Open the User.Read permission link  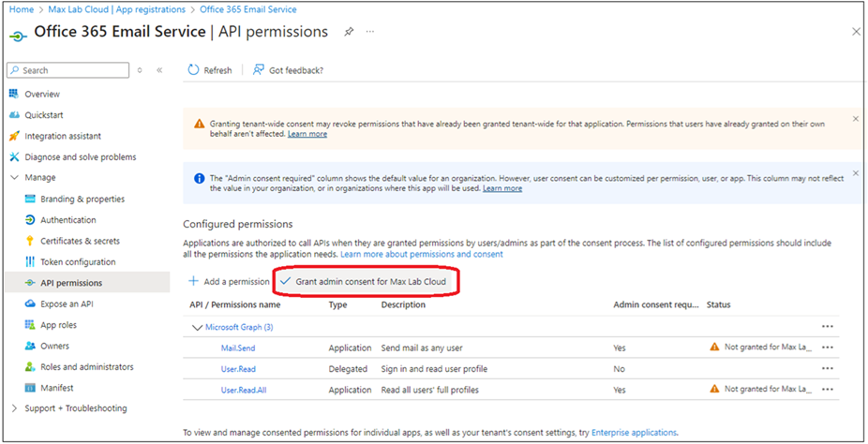(x=238, y=369)
